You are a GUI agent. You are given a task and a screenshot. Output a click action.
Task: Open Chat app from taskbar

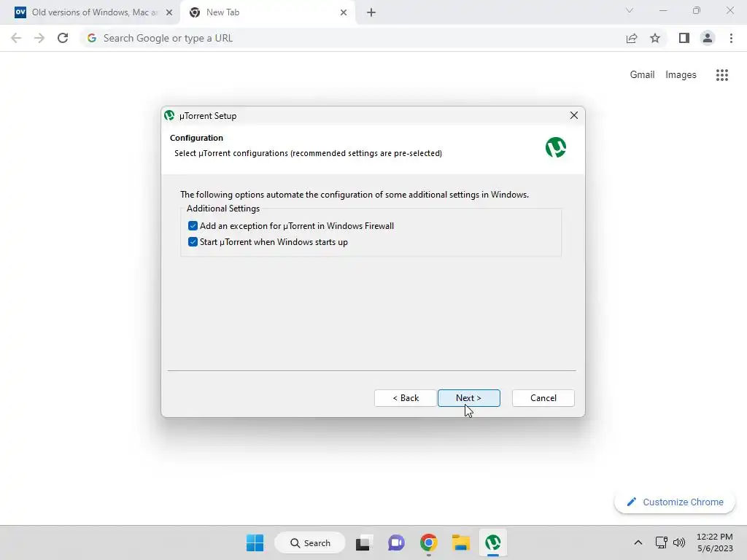click(396, 542)
